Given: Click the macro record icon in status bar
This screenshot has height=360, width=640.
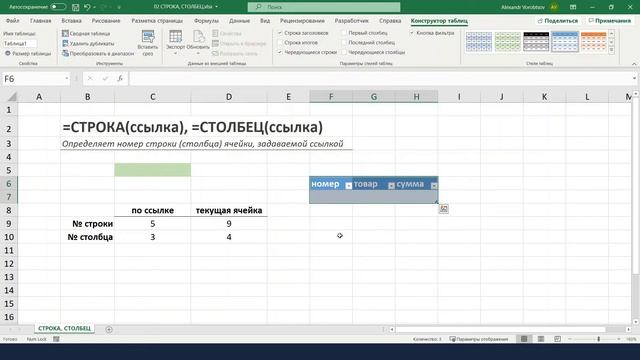Looking at the screenshot, I should [56, 339].
